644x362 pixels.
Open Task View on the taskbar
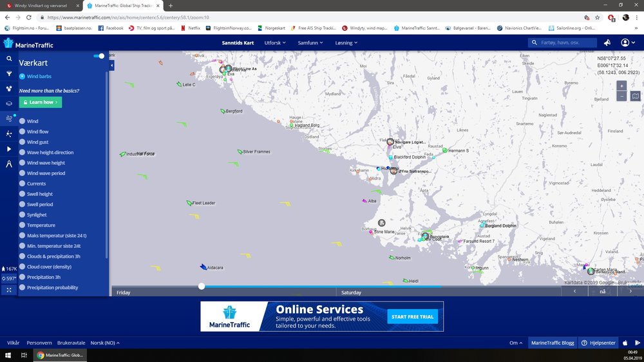click(x=24, y=355)
